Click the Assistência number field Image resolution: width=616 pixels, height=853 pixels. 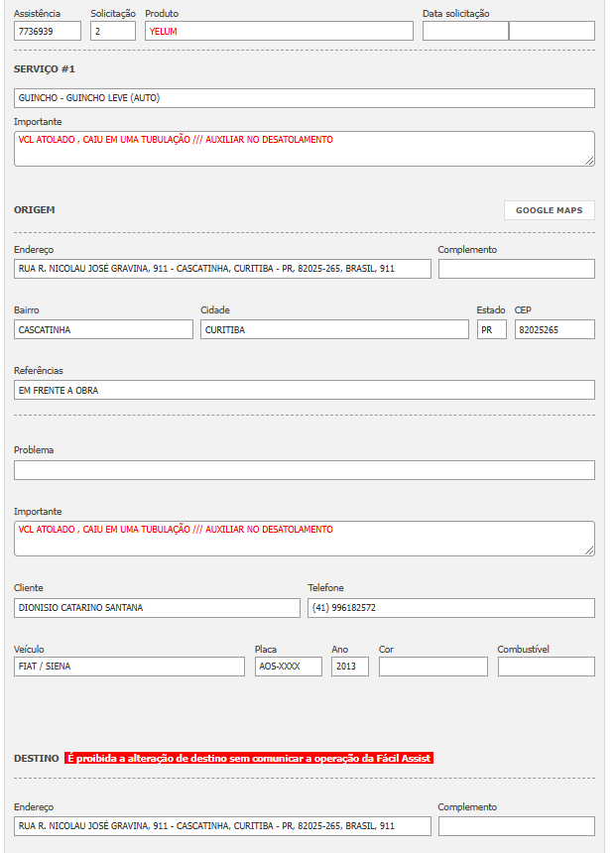[48, 31]
